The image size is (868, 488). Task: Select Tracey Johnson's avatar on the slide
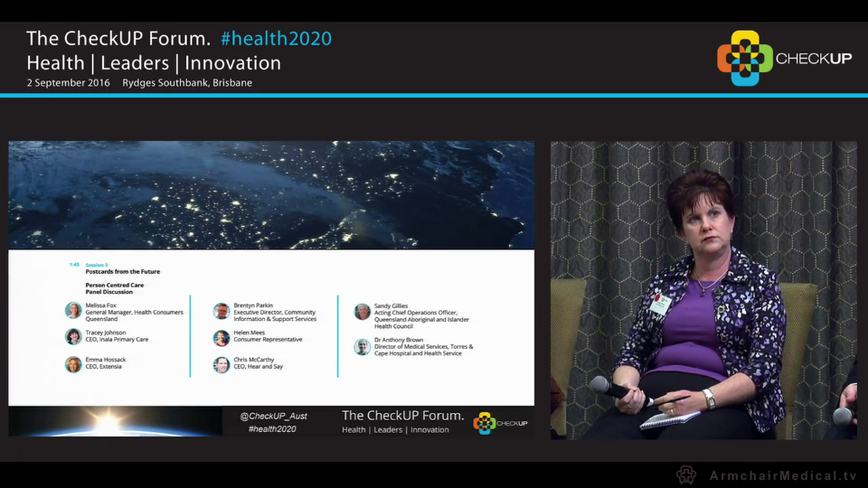[73, 336]
